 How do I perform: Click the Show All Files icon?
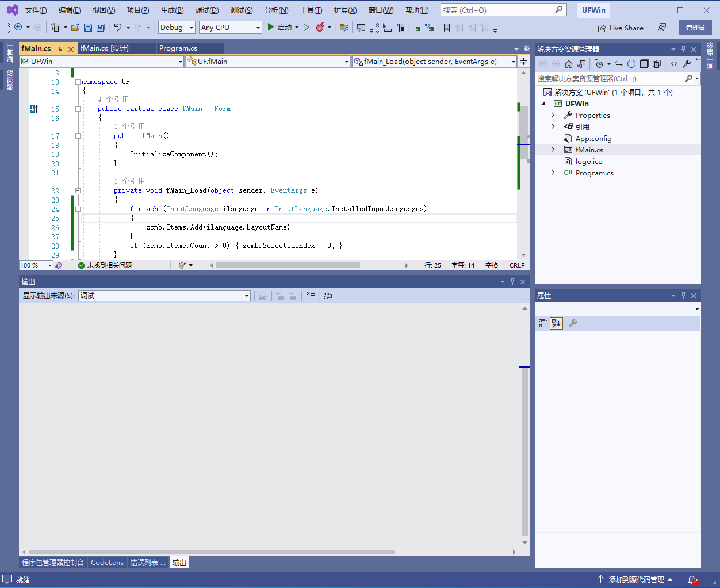[x=657, y=64]
